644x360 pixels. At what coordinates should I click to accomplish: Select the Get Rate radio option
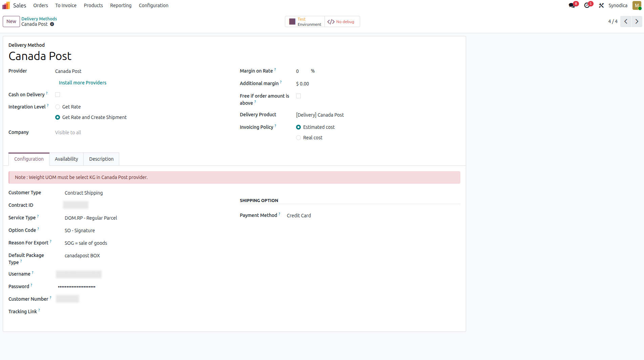click(x=58, y=107)
